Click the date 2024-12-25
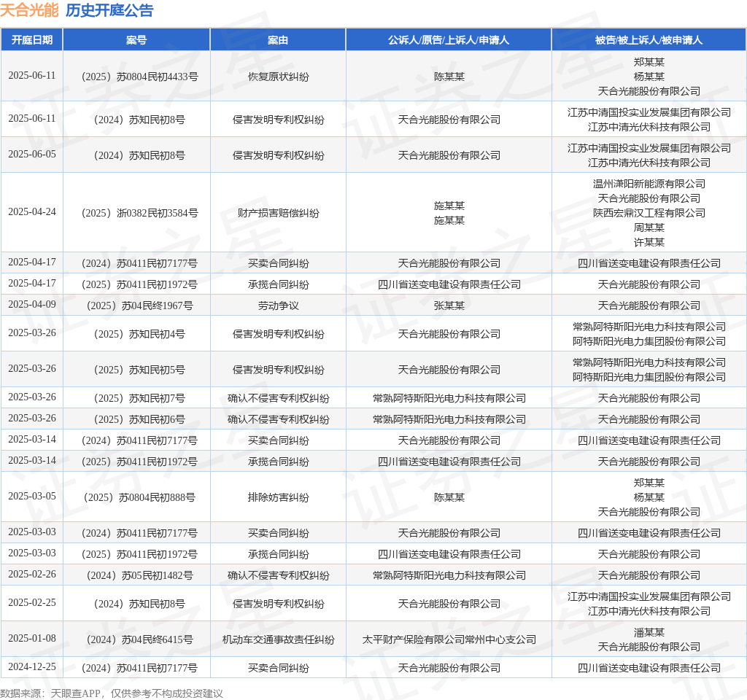The height and width of the screenshot is (700, 747). 32,666
